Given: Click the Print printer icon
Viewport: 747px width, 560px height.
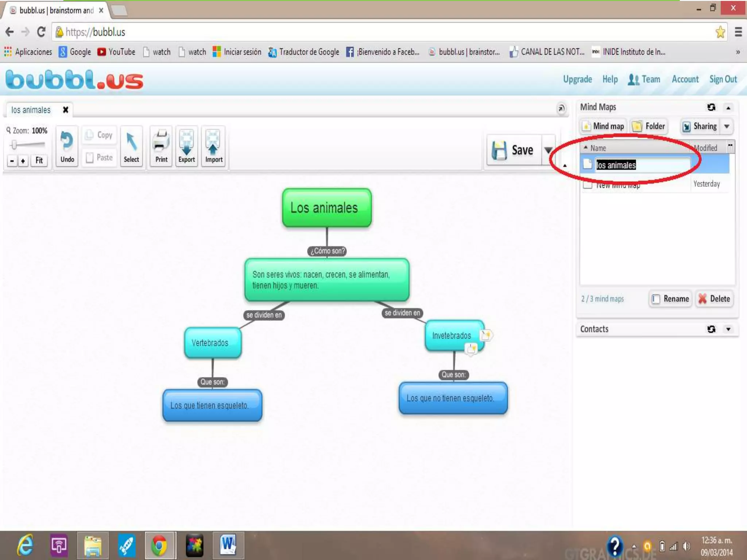Looking at the screenshot, I should pyautogui.click(x=161, y=141).
